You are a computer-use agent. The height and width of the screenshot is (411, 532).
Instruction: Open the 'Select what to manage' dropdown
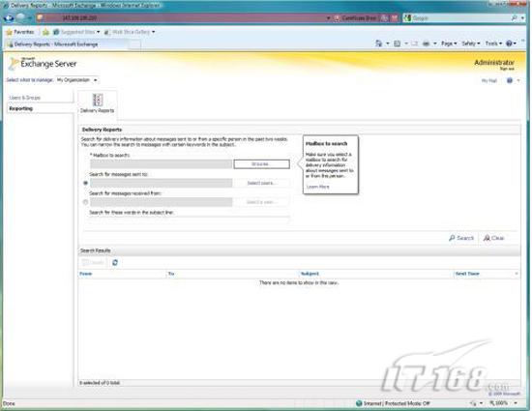pyautogui.click(x=77, y=80)
